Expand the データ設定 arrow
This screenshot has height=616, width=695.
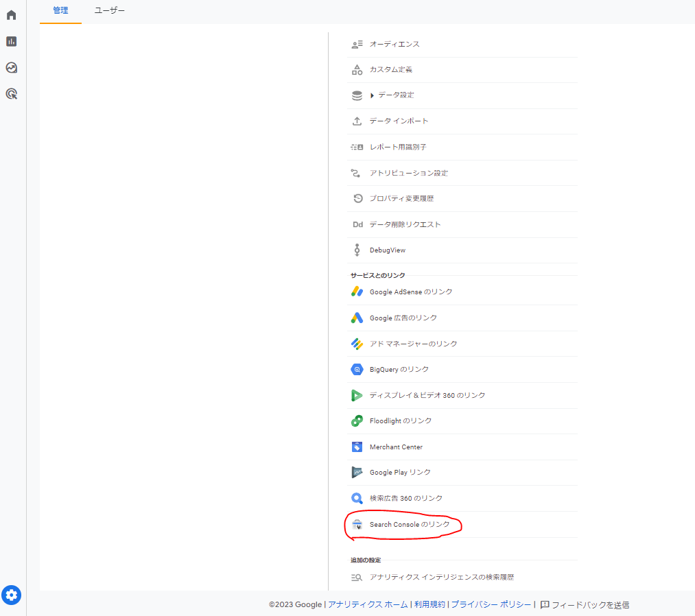coord(372,95)
